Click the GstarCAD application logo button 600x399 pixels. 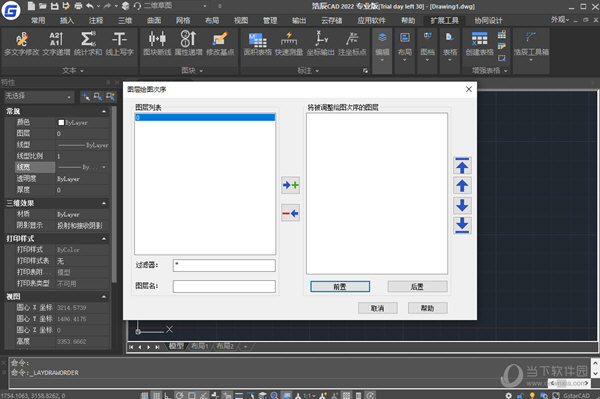(x=11, y=11)
